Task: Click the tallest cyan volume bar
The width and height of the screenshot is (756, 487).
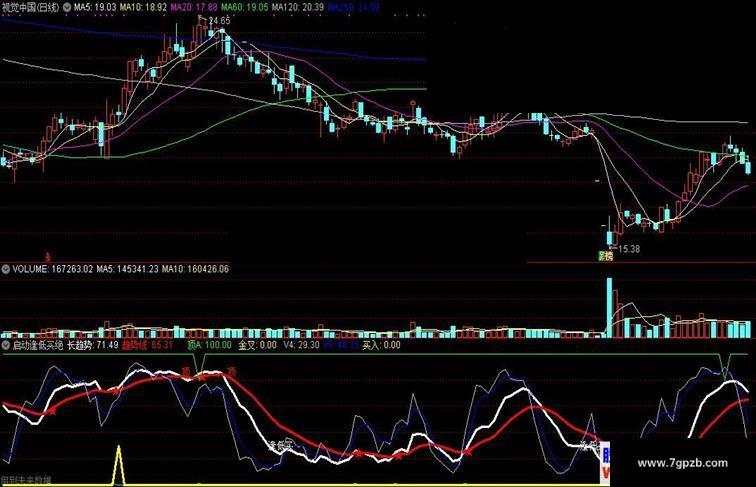Action: (609, 307)
